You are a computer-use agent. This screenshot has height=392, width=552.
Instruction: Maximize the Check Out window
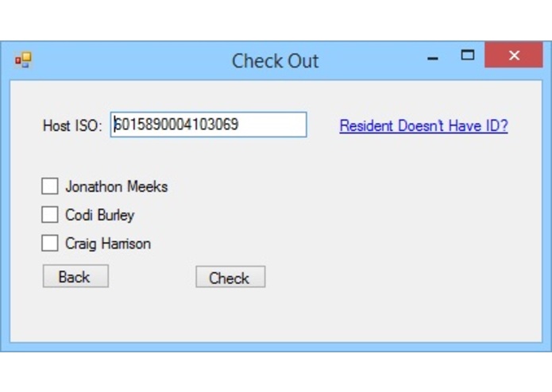tap(468, 56)
